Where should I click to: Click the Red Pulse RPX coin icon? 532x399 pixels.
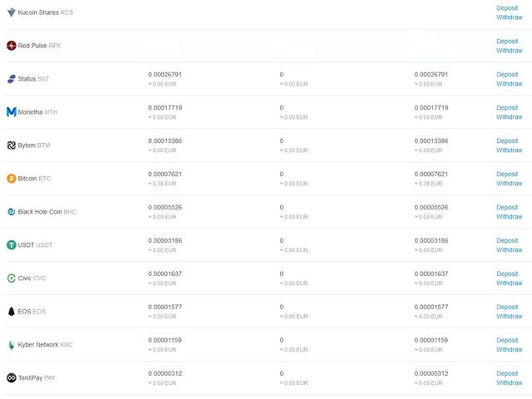(x=11, y=46)
